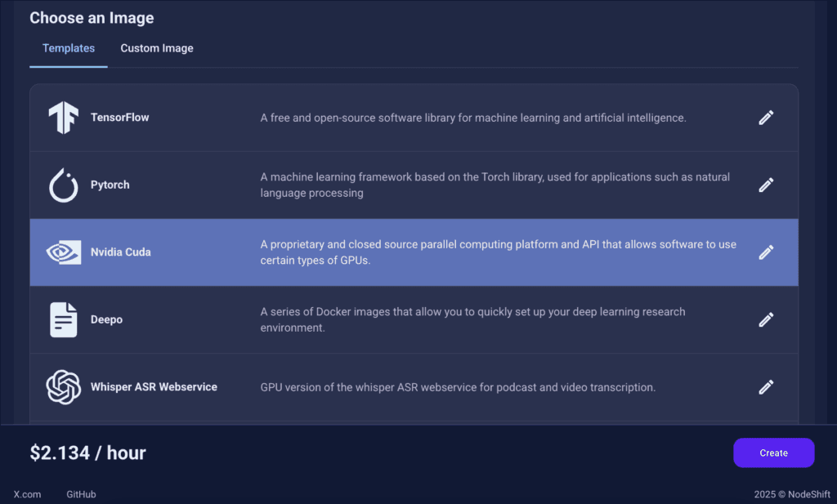Click the Pytorch flame logo icon
This screenshot has width=837, height=504.
[x=64, y=185]
